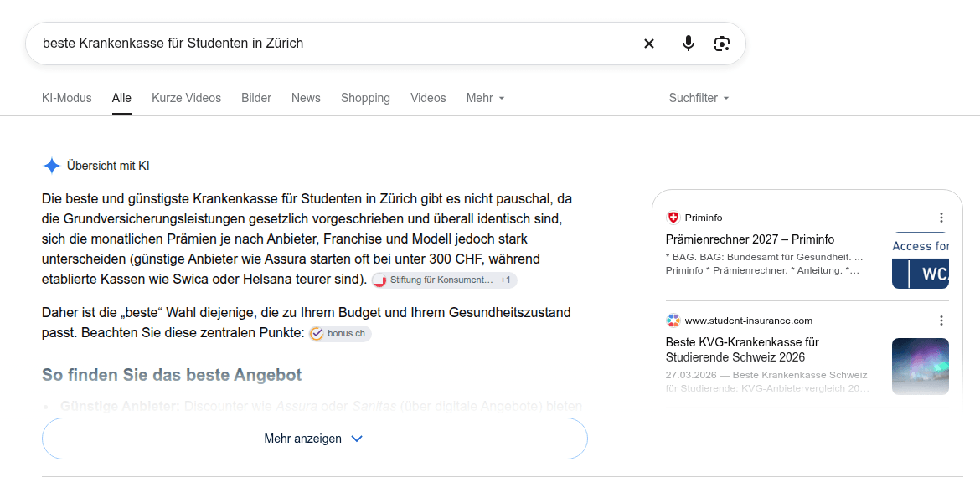Click the Übersicht mit KI label
The height and width of the screenshot is (477, 980).
[108, 166]
